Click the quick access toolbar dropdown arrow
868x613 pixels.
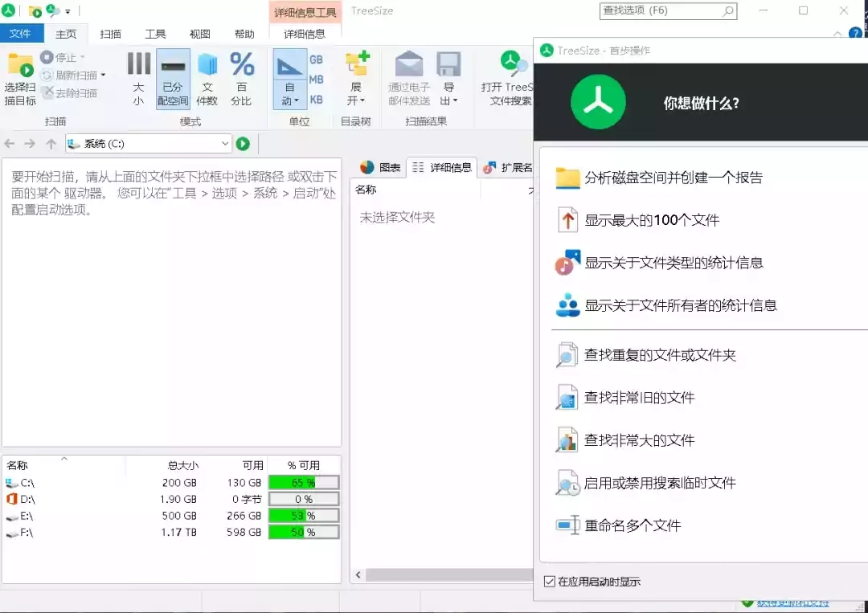click(x=68, y=11)
